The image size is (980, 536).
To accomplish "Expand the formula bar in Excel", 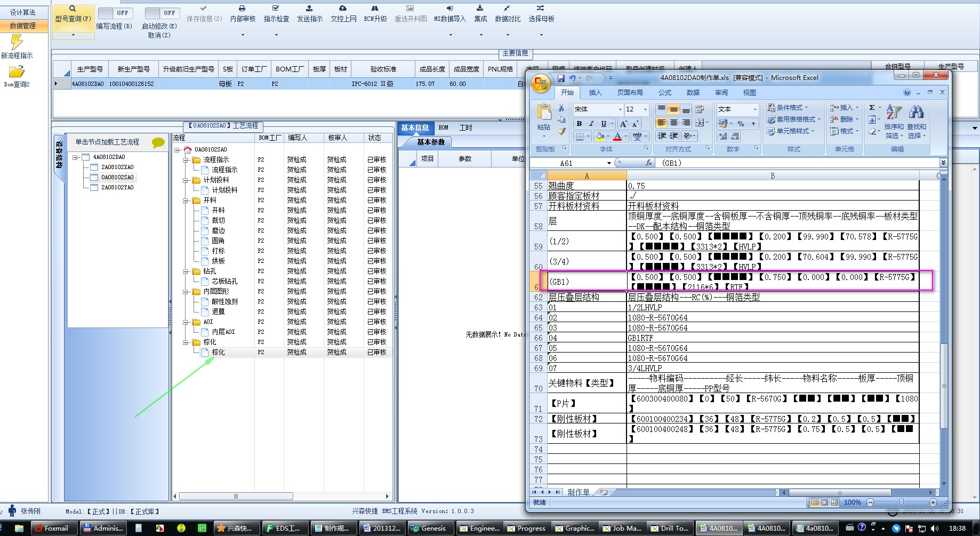I will point(943,163).
